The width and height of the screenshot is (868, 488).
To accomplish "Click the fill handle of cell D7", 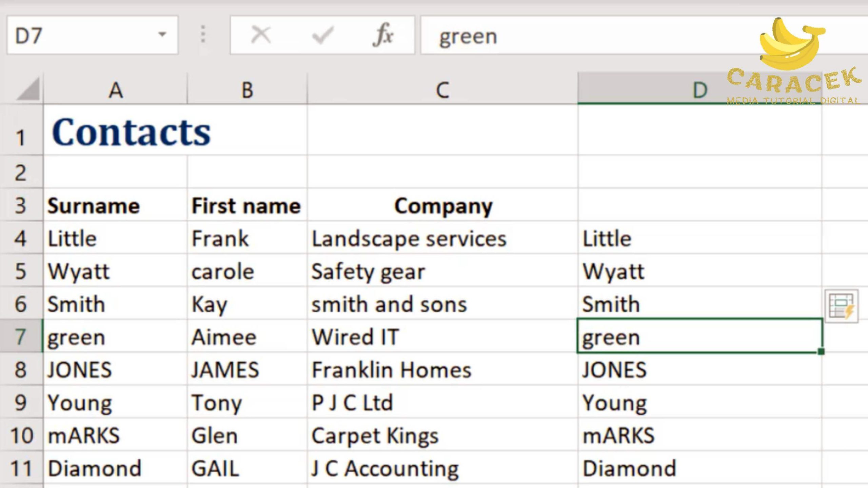I will pyautogui.click(x=821, y=351).
